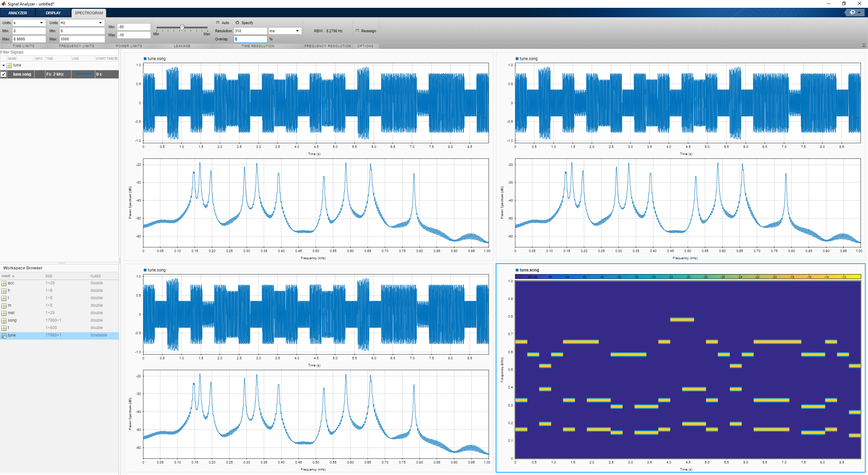The width and height of the screenshot is (868, 475).
Task: Click the Overlap percentage input field
Action: (x=250, y=39)
